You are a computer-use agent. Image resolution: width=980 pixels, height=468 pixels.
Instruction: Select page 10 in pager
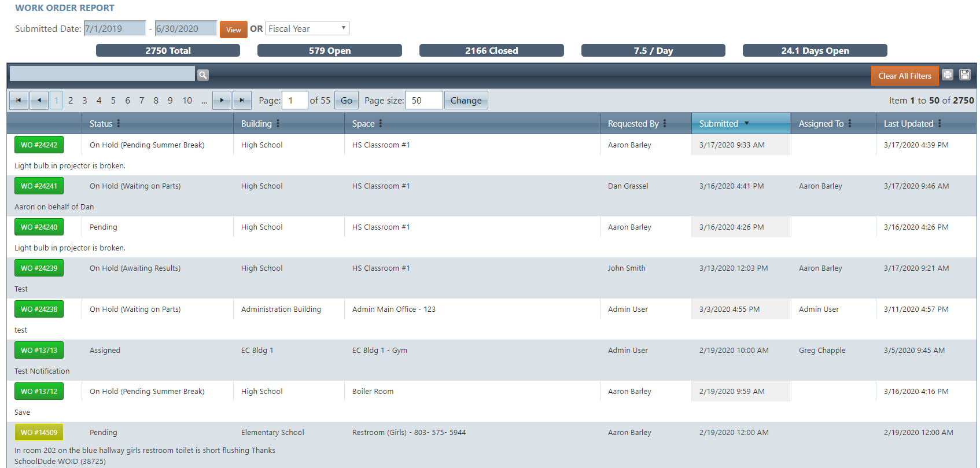187,100
